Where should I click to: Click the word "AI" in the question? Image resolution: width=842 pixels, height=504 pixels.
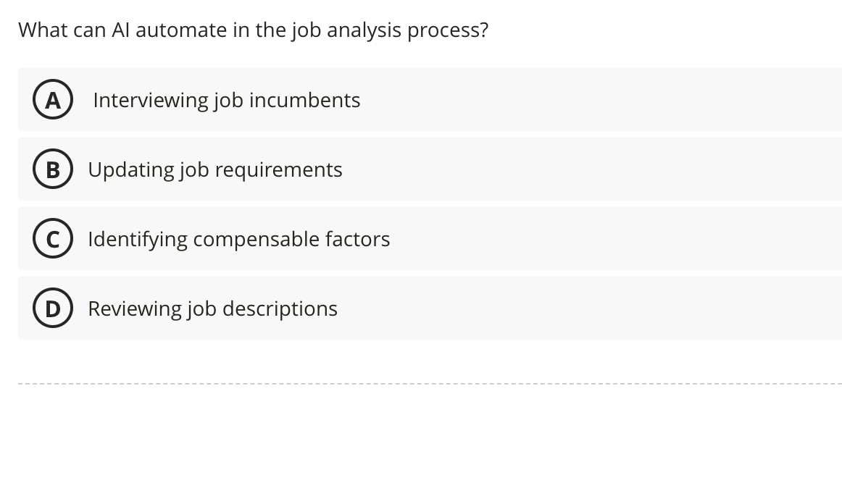120,30
